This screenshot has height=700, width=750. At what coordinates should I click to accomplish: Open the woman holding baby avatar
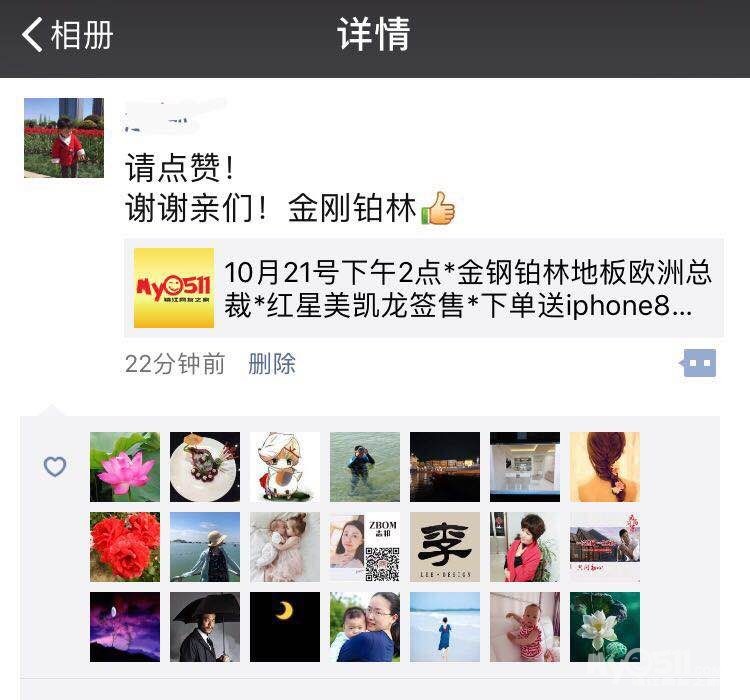365,627
